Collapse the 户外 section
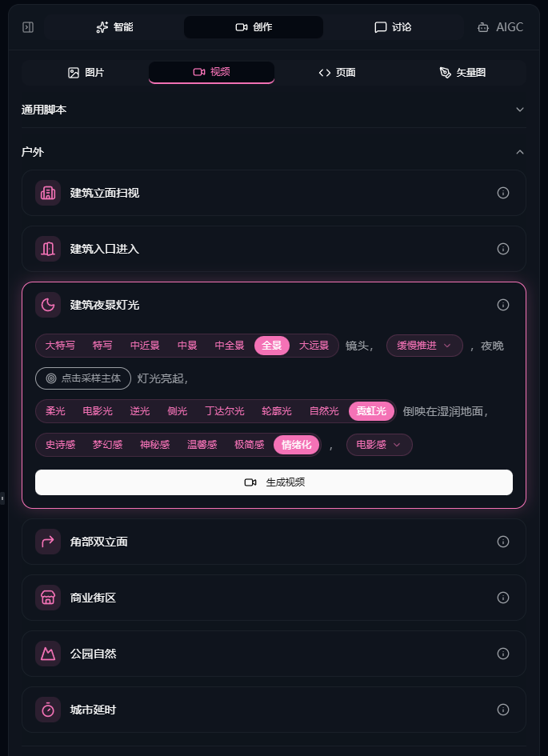Viewport: 548px width, 756px height. (x=519, y=152)
